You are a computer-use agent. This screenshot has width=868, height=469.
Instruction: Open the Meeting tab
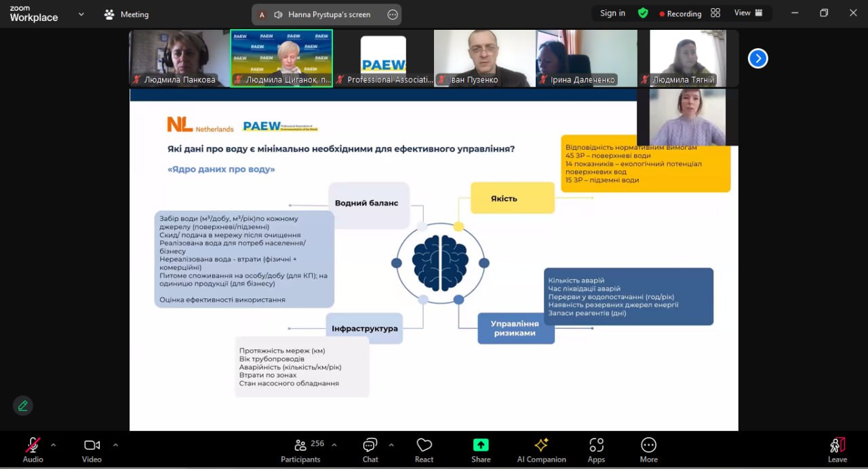click(x=126, y=14)
